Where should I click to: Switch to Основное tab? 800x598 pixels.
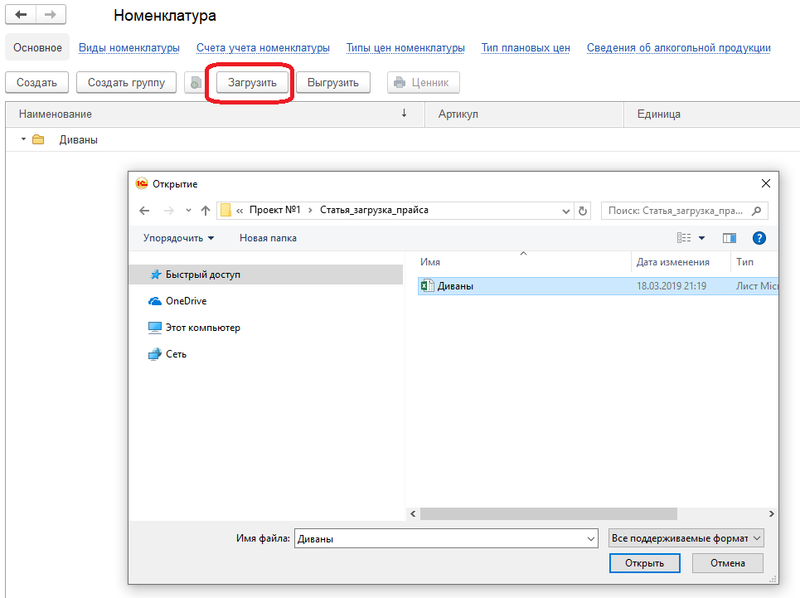[x=37, y=47]
